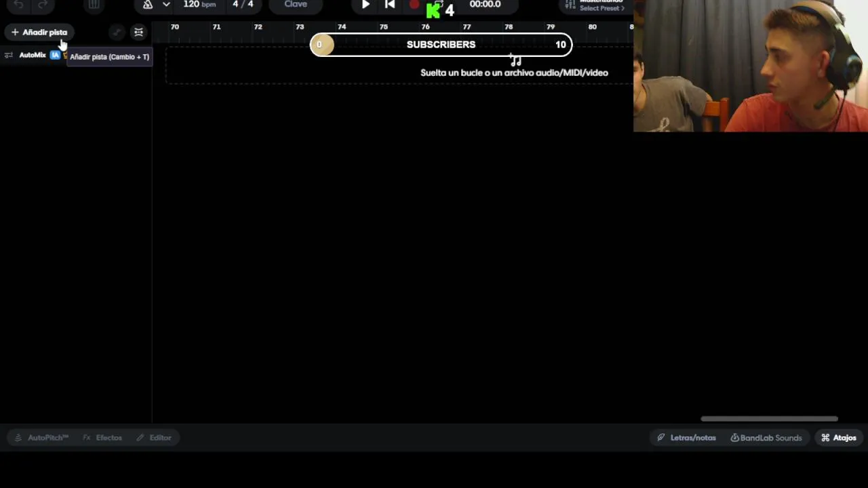Open the AutoPitch tab
868x488 pixels.
click(41, 438)
